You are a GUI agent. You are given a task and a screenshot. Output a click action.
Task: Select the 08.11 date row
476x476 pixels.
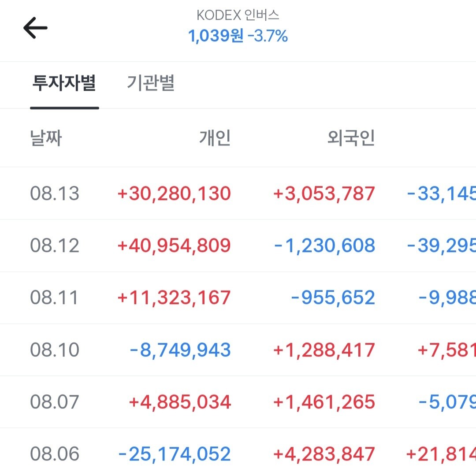238,298
